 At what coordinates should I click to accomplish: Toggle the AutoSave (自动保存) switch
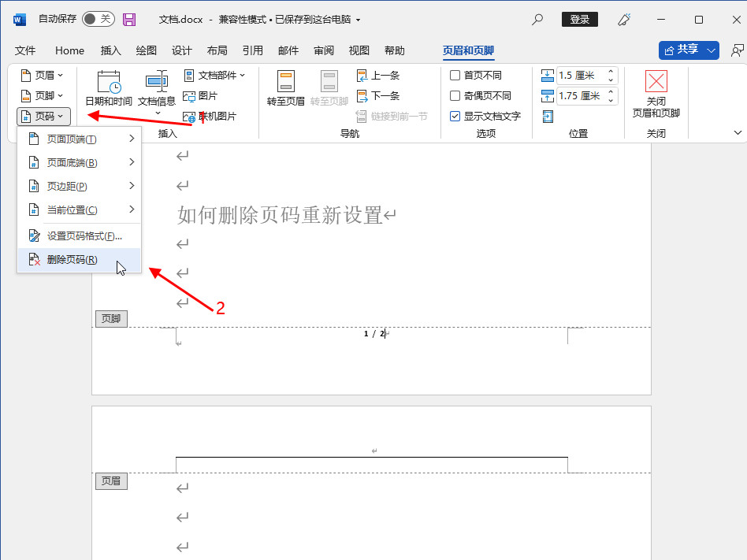pyautogui.click(x=98, y=19)
